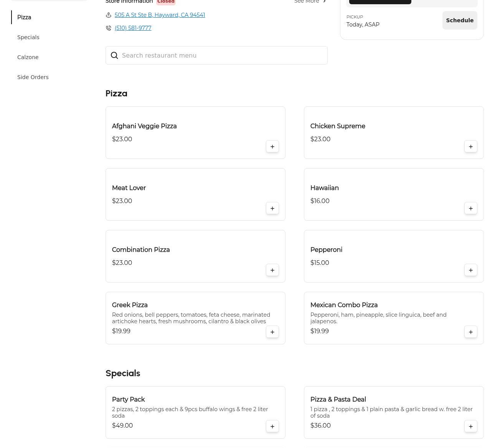Open the Mexican Combo Pizza title

point(344,305)
